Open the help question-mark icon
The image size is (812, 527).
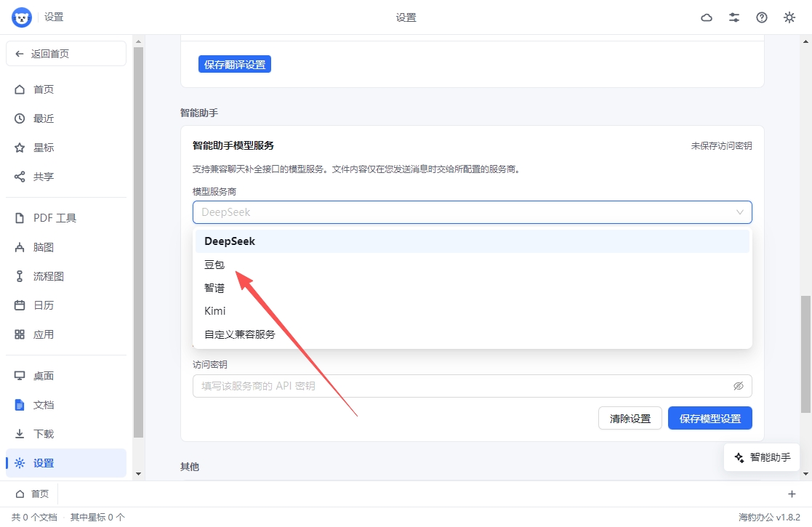[x=761, y=17]
